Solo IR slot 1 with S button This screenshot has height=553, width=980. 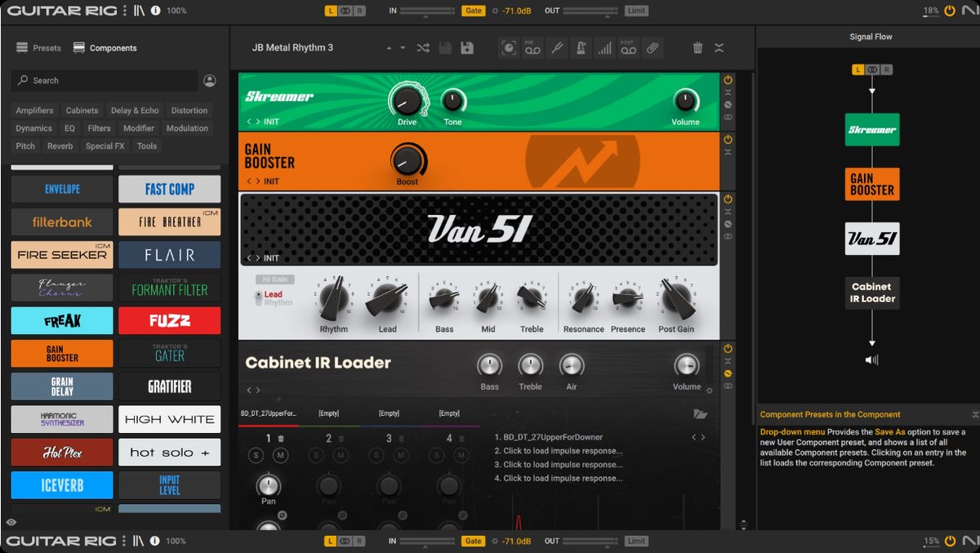256,455
